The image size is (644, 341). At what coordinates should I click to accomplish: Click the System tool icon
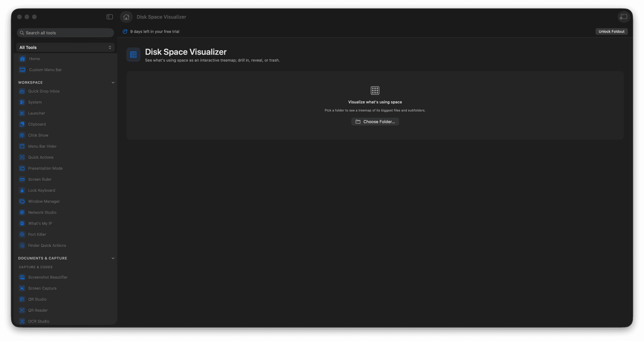coord(22,102)
